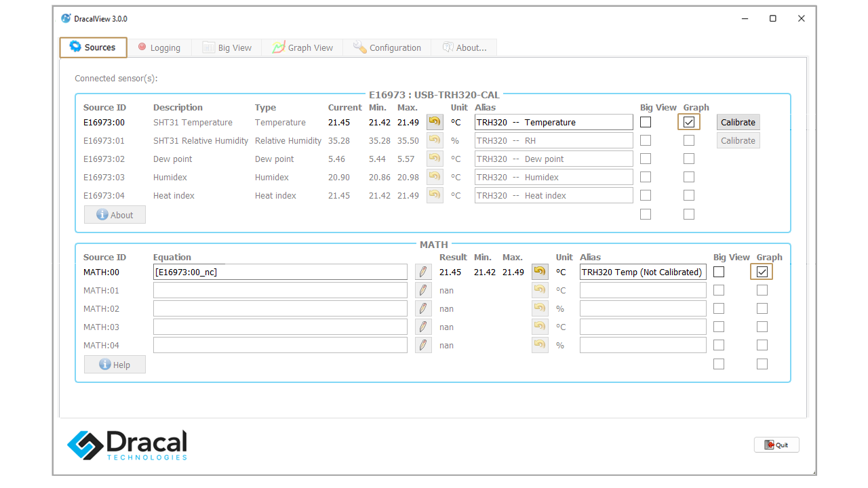Uncheck Graph for E16973:00 temperature
Screen dimensions: 868x488
tap(689, 123)
